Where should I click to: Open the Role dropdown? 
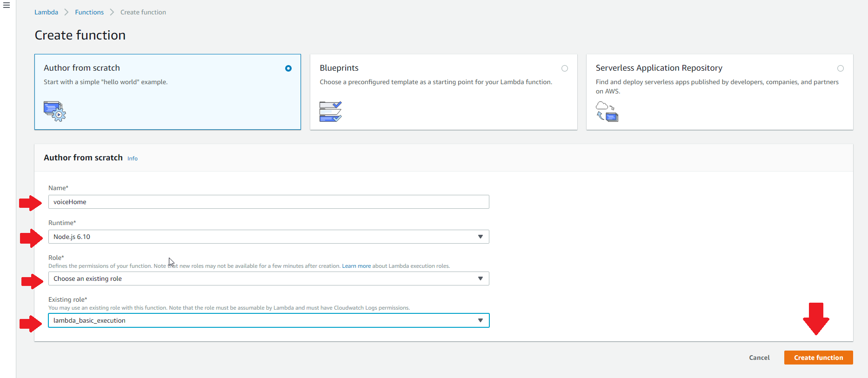(268, 279)
